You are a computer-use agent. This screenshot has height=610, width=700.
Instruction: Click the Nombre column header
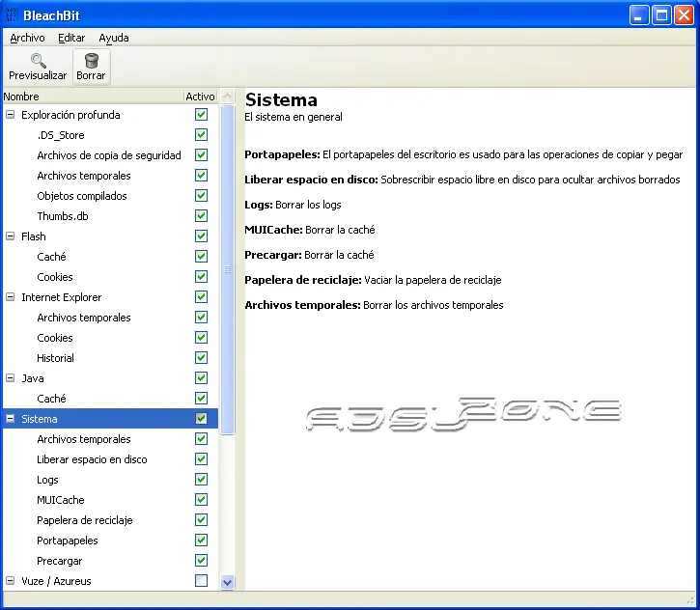[93, 97]
